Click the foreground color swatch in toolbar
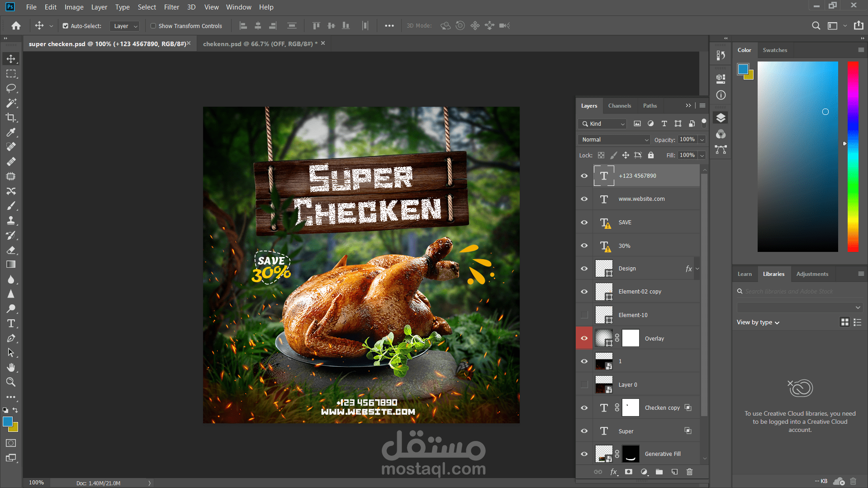The image size is (868, 488). (8, 422)
